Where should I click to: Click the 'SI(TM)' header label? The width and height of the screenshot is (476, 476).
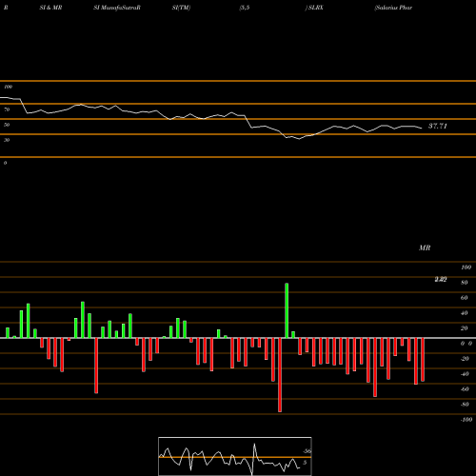click(181, 8)
